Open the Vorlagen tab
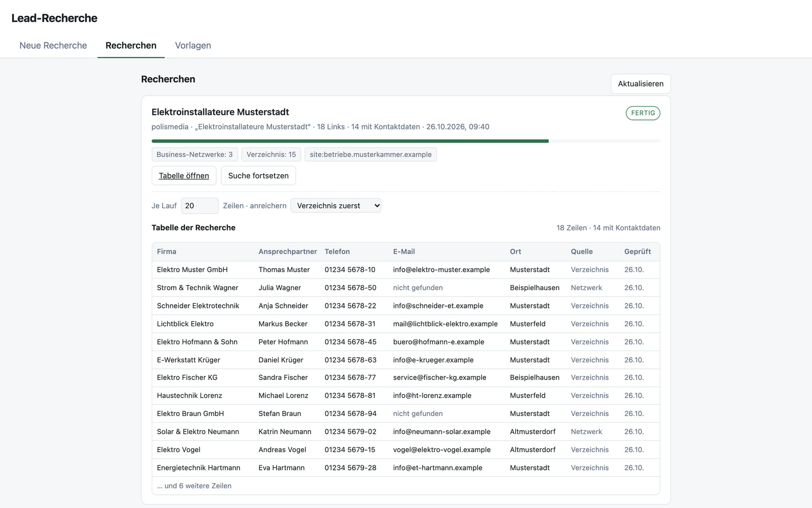 193,46
